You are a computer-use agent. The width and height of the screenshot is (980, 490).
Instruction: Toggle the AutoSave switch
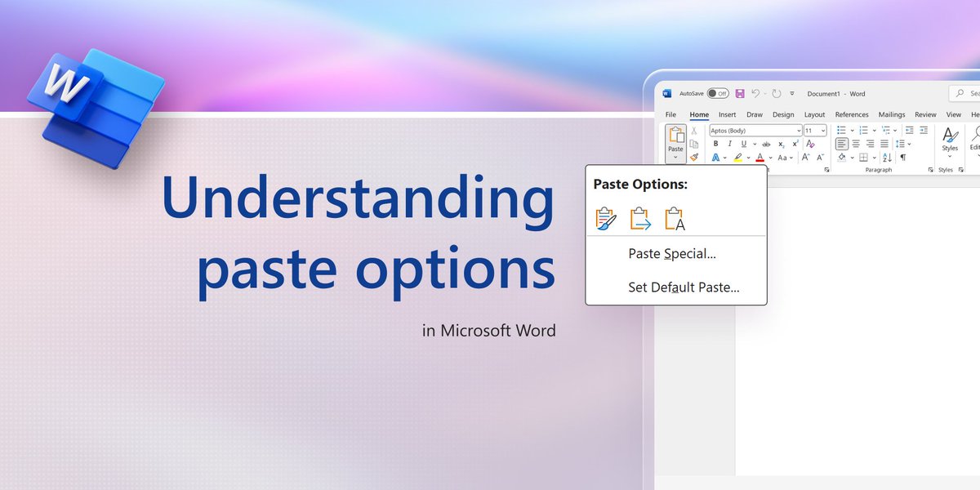click(x=718, y=93)
